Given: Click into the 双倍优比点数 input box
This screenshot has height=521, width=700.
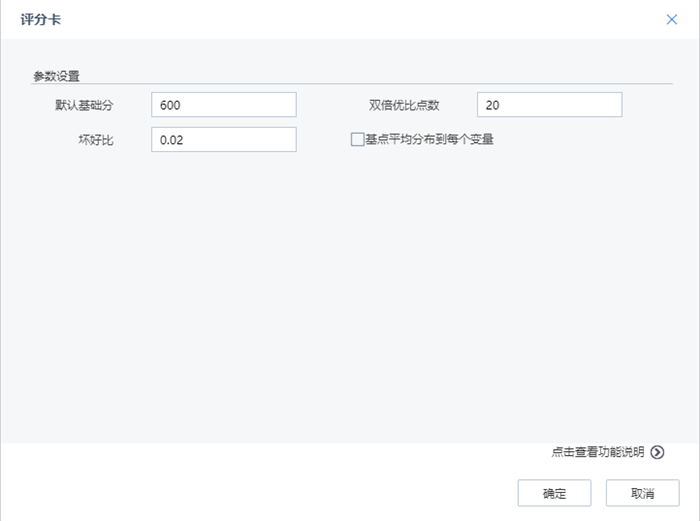Looking at the screenshot, I should tap(549, 105).
